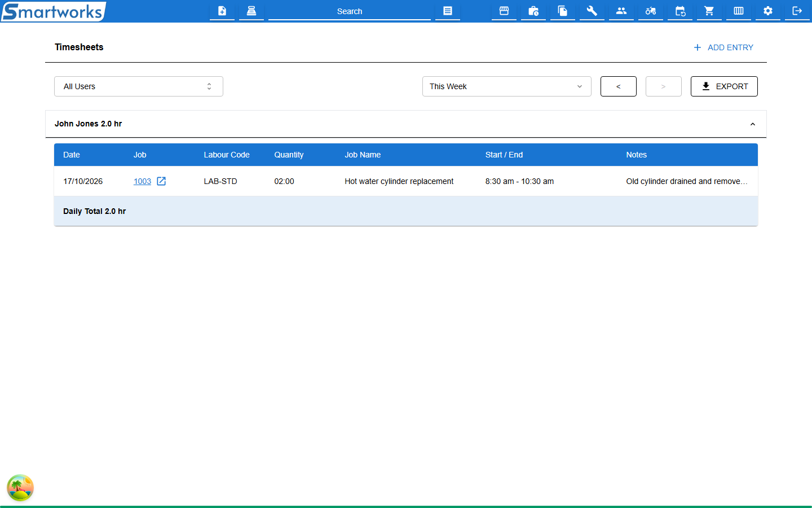Click the 02:00 quantity cell
Viewport: 812px width, 508px height.
284,181
